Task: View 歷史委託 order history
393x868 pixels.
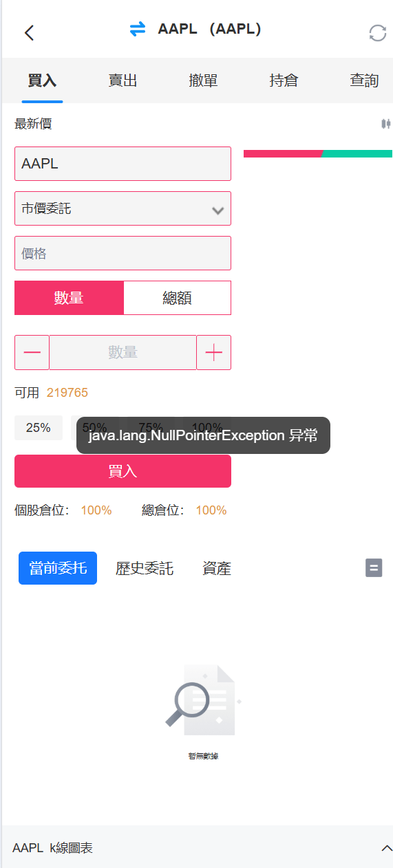Action: point(145,568)
